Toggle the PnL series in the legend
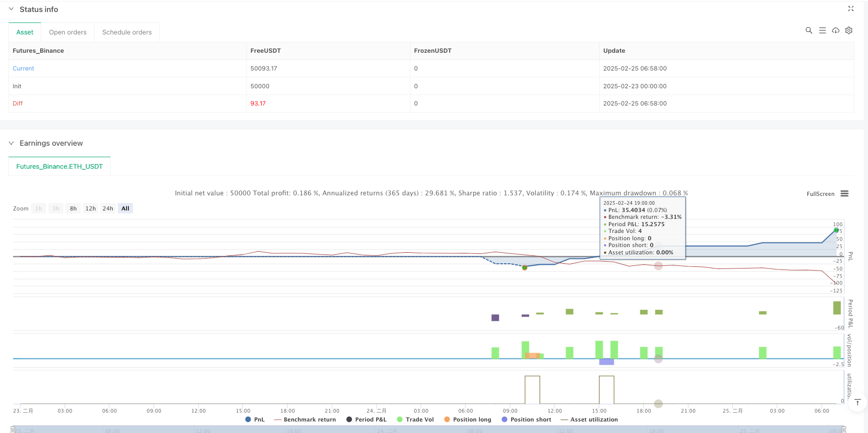Image resolution: width=868 pixels, height=433 pixels. [255, 419]
